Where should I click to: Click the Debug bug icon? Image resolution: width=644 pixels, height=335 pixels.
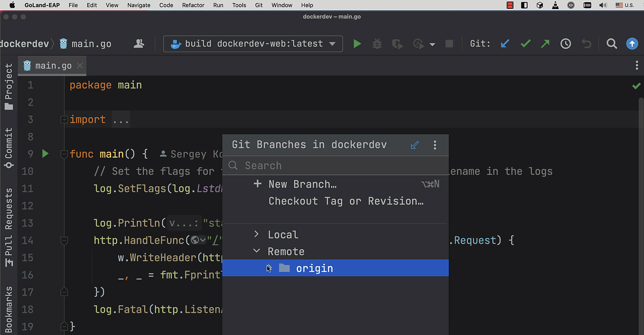[x=377, y=44]
